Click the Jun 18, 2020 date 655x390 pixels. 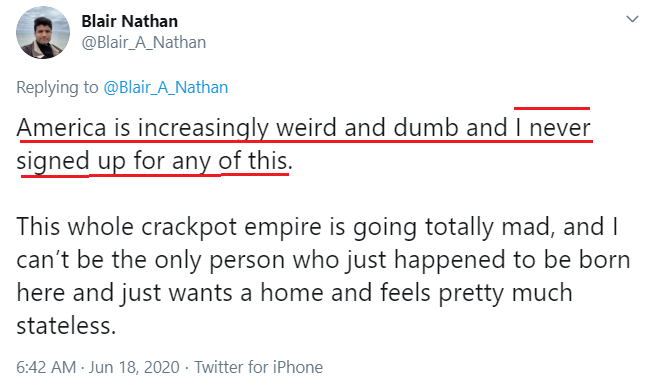pos(134,367)
